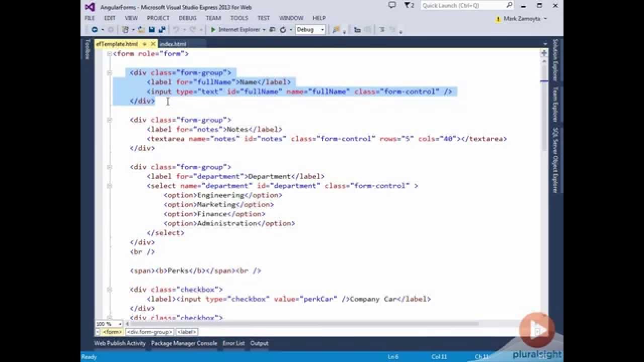Click the Save All icon
Screen dimensions: 644x362
(161, 30)
